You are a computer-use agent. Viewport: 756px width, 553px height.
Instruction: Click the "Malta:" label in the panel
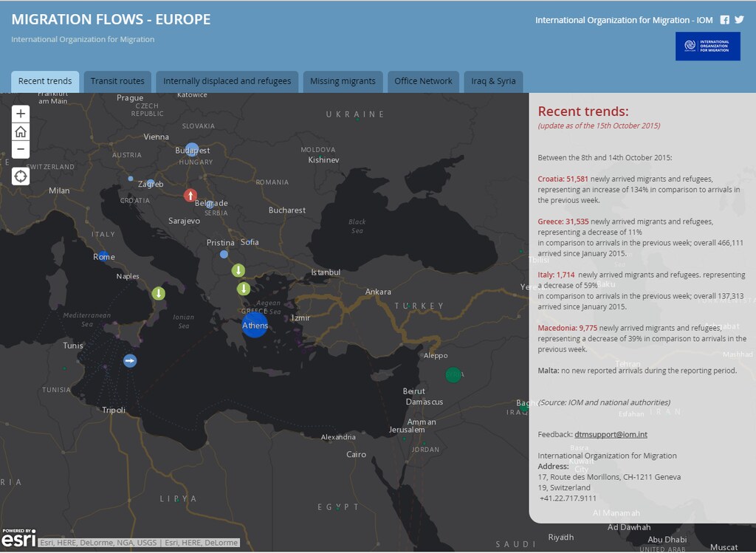549,371
